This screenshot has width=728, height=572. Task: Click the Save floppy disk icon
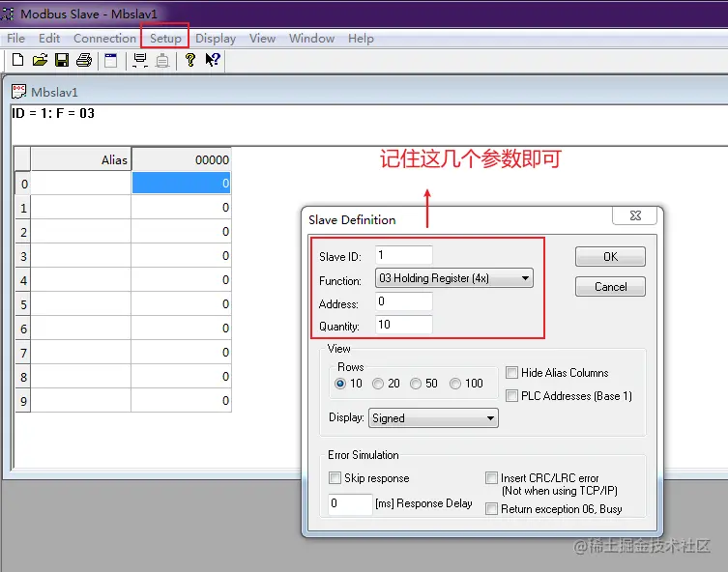point(62,60)
